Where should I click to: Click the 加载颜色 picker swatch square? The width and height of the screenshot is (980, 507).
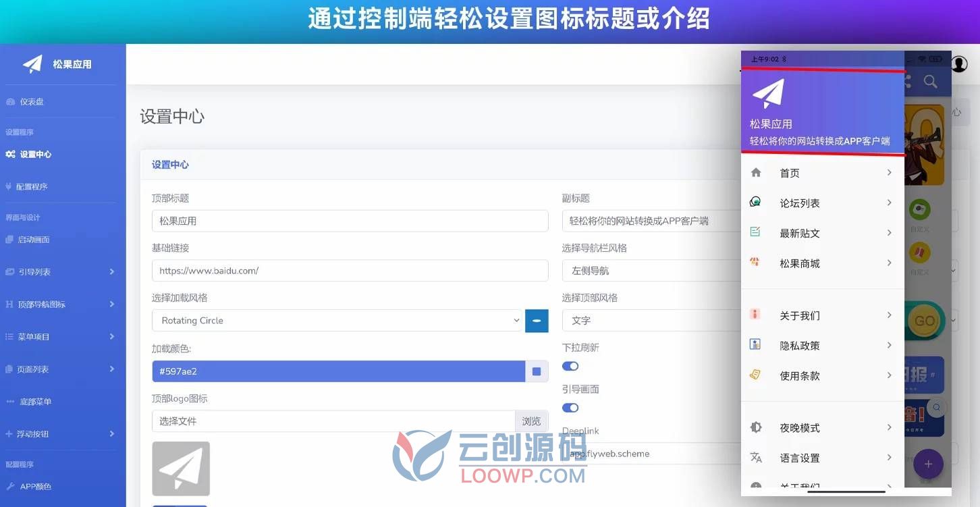click(x=537, y=371)
